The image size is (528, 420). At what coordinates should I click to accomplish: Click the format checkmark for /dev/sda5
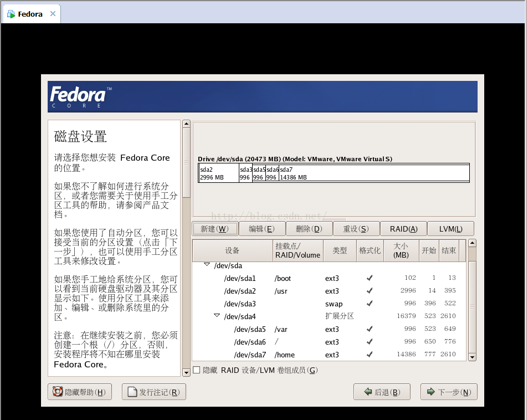pyautogui.click(x=370, y=329)
